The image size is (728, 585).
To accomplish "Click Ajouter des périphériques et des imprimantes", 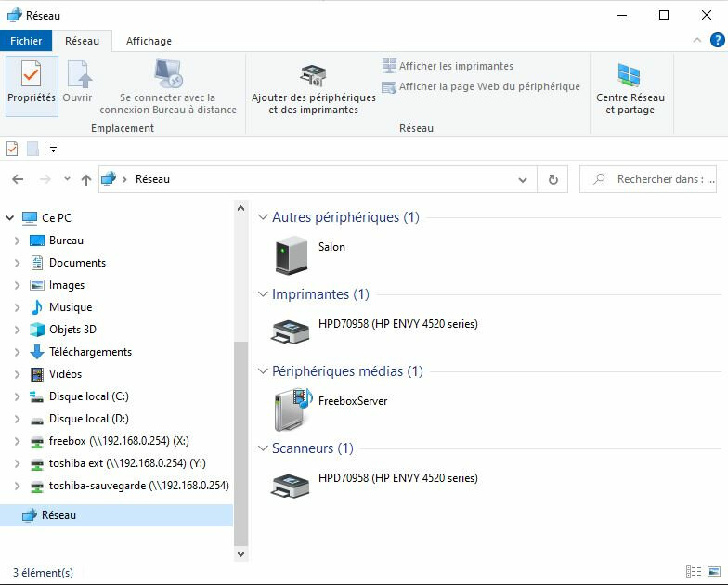I will tap(313, 89).
